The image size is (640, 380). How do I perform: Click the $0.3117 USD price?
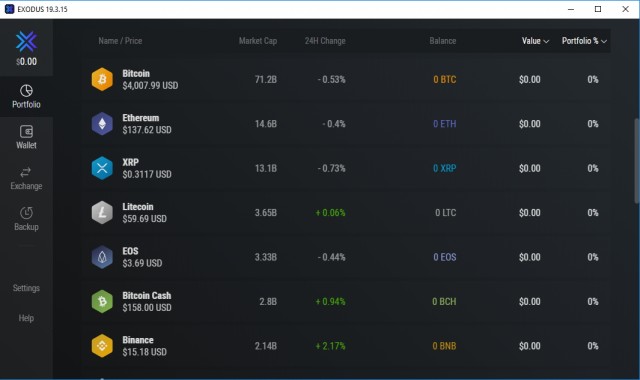(x=147, y=175)
